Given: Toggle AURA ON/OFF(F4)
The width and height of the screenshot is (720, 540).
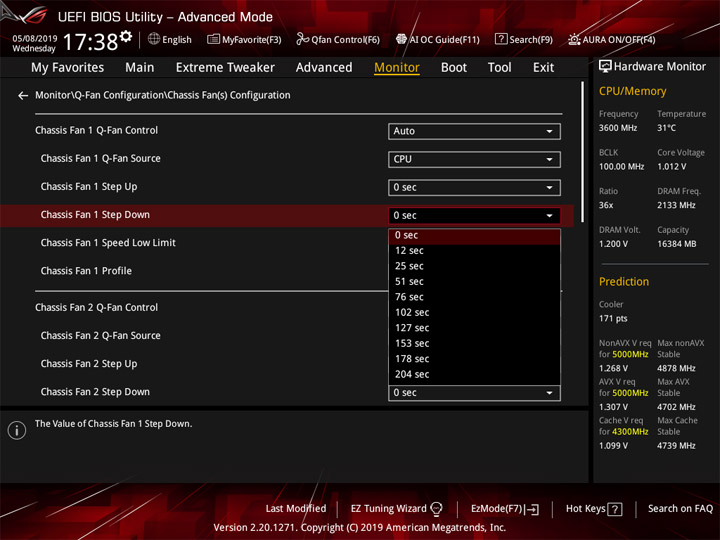Looking at the screenshot, I should pos(612,39).
